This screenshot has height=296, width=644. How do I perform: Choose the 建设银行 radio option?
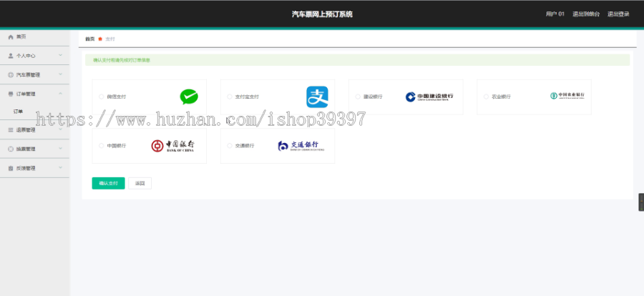click(358, 97)
